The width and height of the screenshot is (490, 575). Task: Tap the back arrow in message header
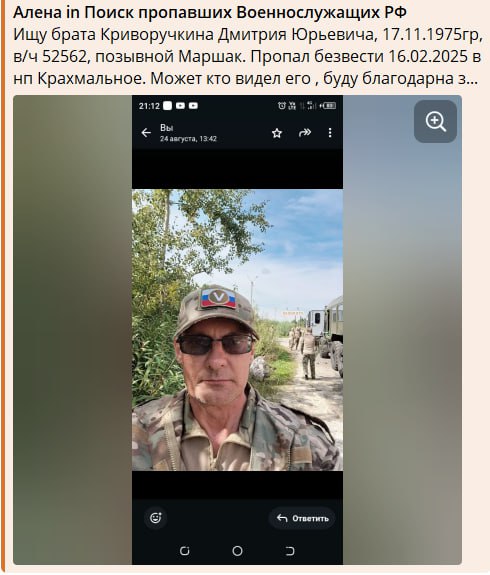point(146,133)
